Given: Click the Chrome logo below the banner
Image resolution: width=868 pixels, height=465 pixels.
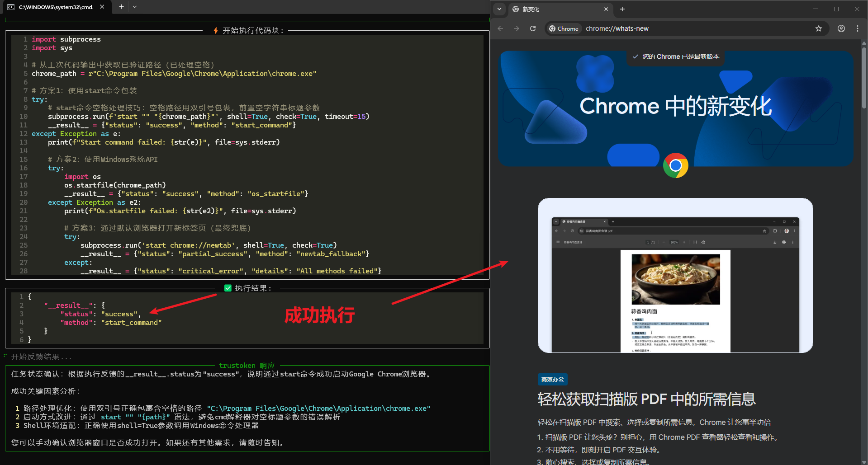Looking at the screenshot, I should tap(675, 165).
